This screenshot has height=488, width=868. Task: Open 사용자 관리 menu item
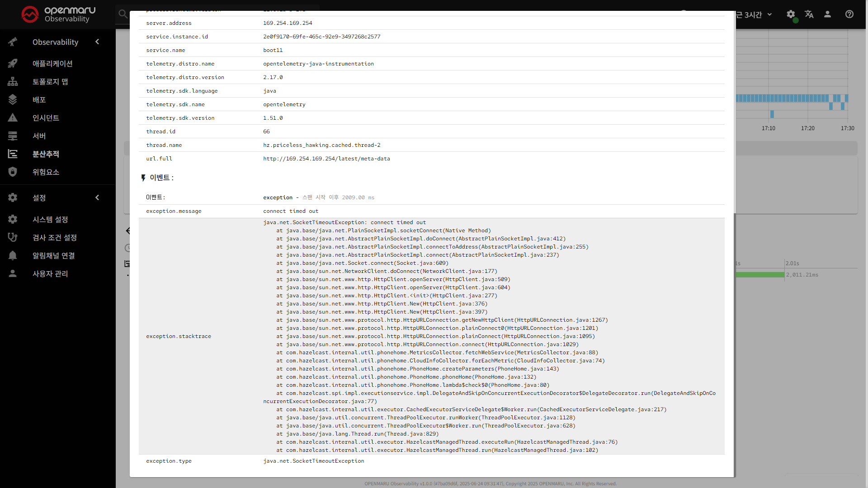pos(50,274)
